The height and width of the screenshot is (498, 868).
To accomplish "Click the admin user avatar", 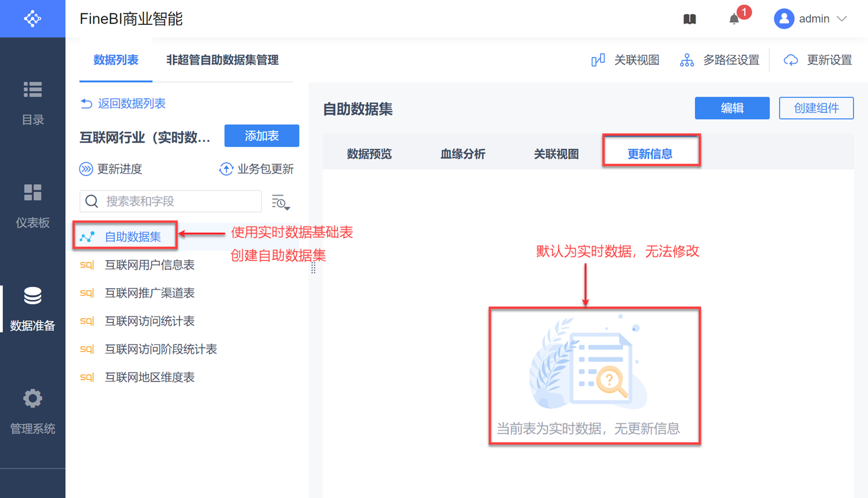I will (x=784, y=19).
